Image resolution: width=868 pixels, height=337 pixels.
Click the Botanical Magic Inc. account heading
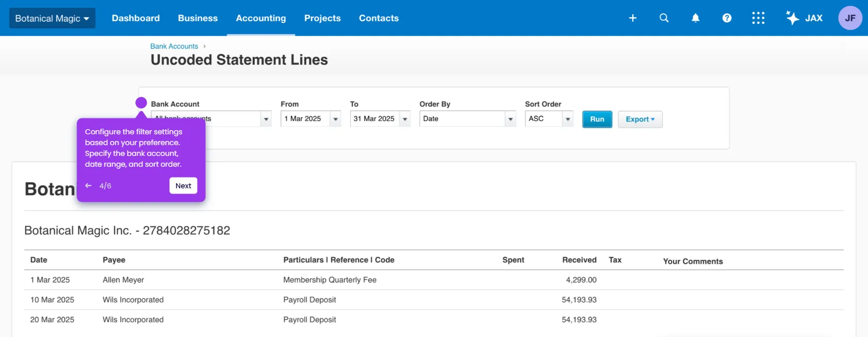pos(127,230)
